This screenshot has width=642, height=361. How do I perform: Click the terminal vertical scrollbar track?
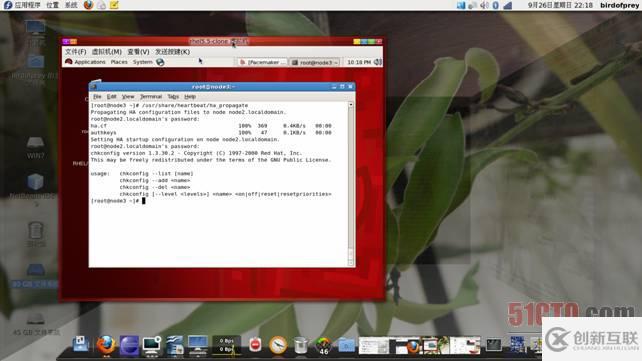[350, 184]
